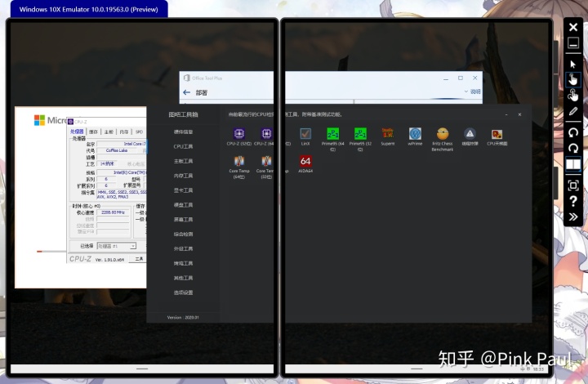The width and height of the screenshot is (588, 384).
Task: Click the right screen home gesture bar
Action: 416,369
